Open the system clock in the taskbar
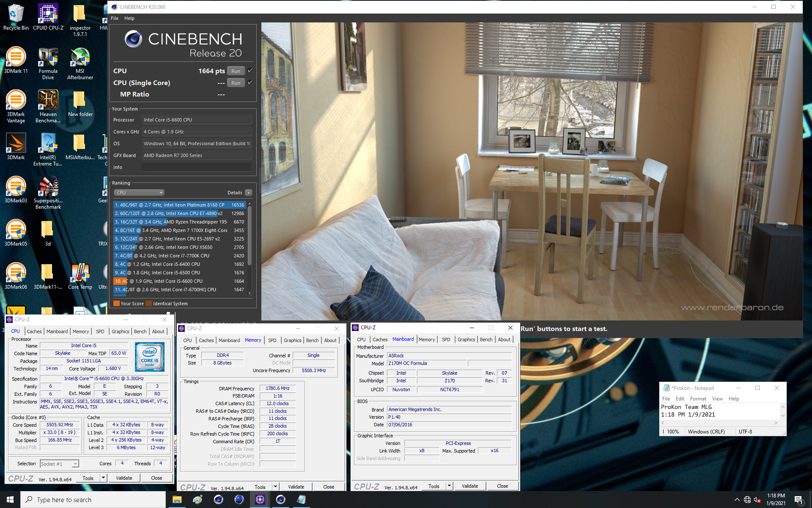The width and height of the screenshot is (812, 508). coord(776,500)
